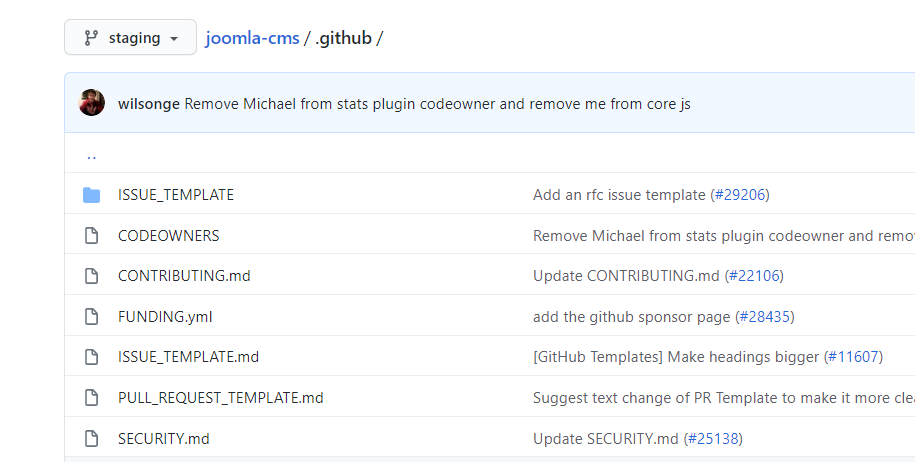Click the git branch icon beside staging
This screenshot has height=462, width=915.
[91, 38]
